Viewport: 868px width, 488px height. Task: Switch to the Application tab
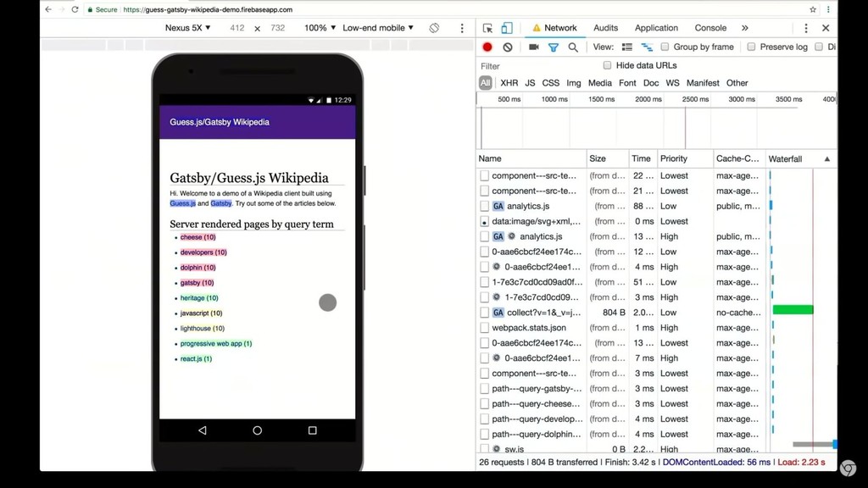pyautogui.click(x=656, y=28)
